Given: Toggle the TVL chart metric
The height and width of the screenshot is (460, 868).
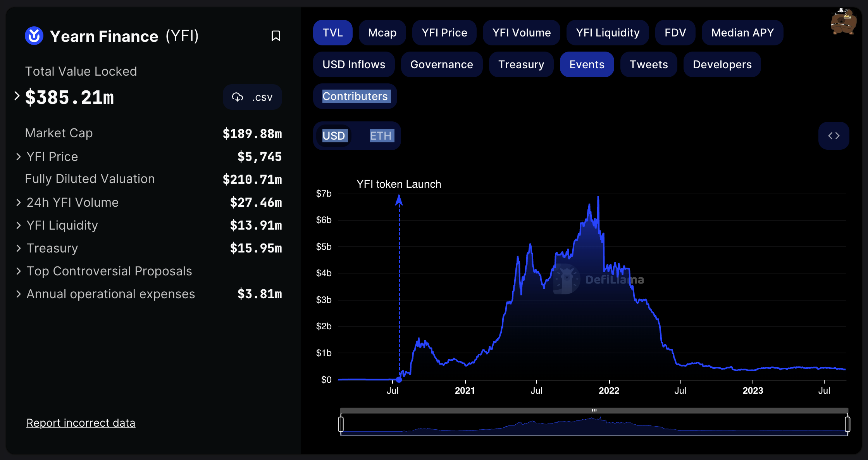Looking at the screenshot, I should tap(332, 33).
